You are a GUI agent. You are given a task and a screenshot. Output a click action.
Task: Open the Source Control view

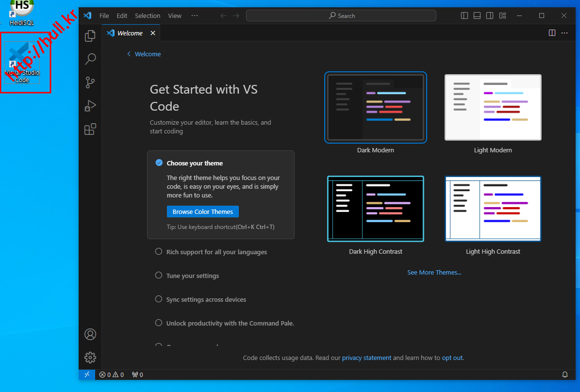pos(90,82)
